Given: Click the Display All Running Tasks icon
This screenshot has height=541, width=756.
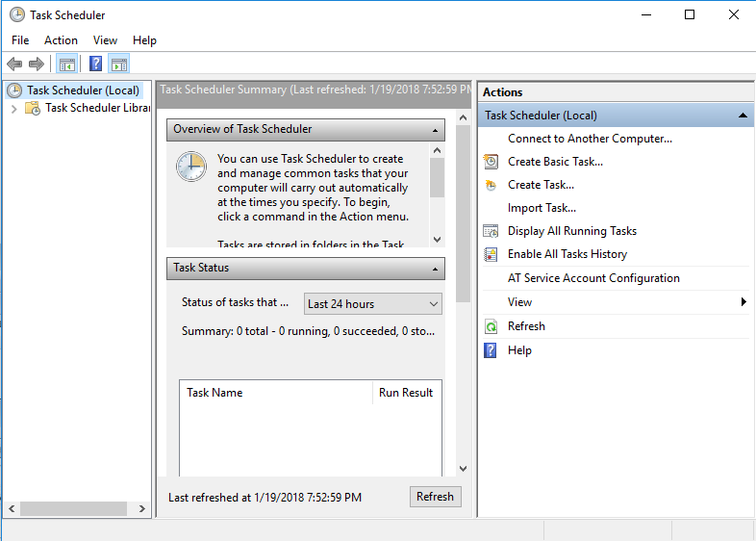Looking at the screenshot, I should tap(491, 231).
